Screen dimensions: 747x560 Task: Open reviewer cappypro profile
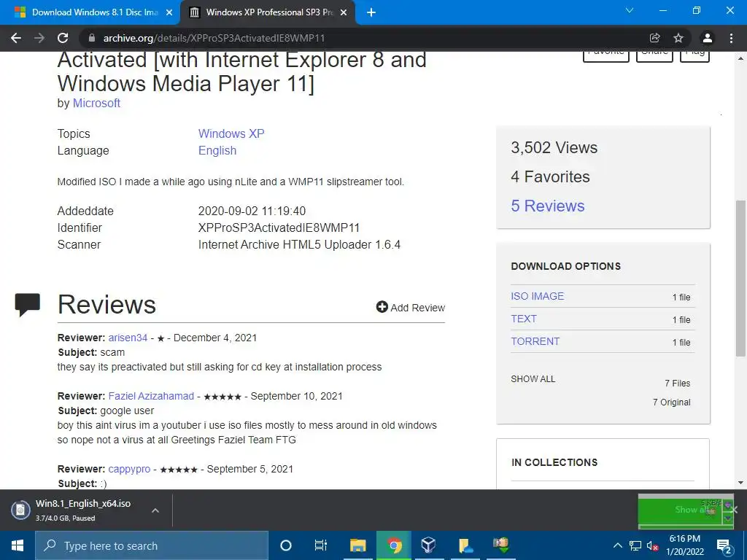(x=129, y=469)
